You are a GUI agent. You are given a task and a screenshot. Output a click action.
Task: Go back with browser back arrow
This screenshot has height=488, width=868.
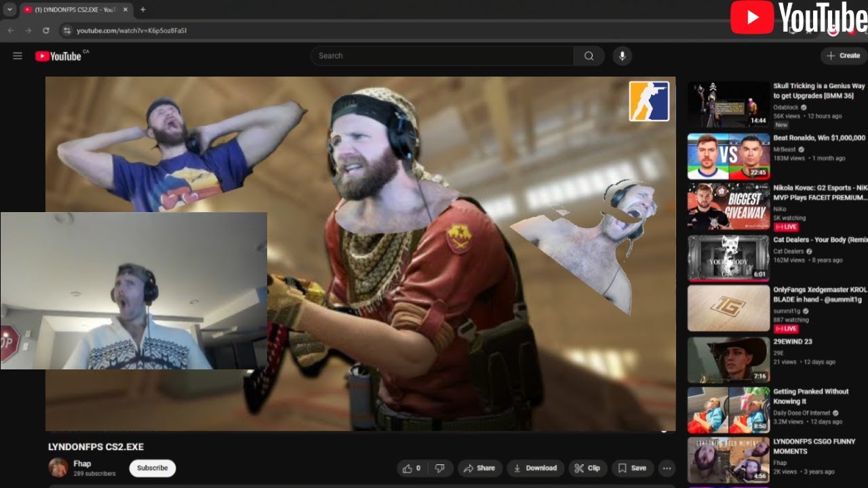11,30
